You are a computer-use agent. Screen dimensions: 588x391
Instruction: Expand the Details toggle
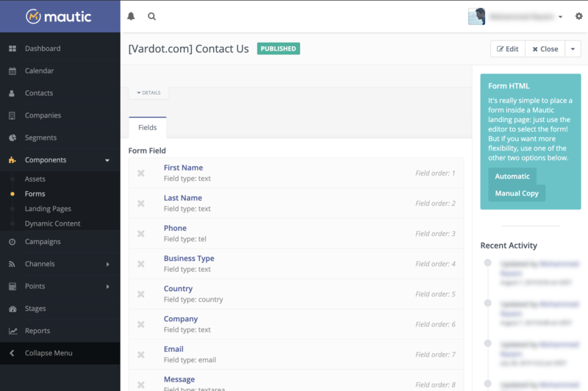[149, 93]
